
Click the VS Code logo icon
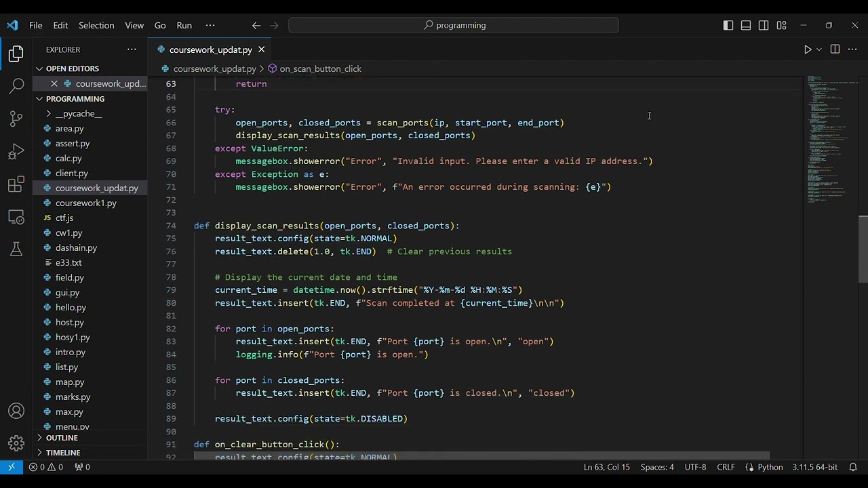coord(12,25)
